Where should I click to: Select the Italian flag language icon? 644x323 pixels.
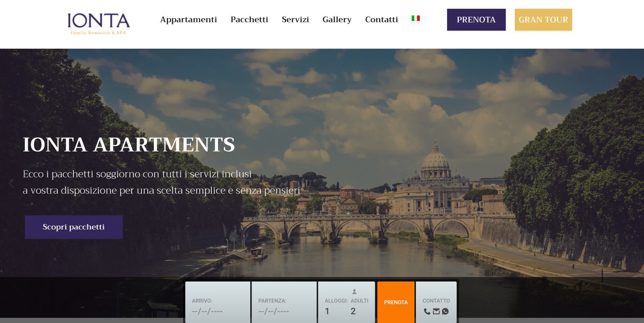pos(415,18)
